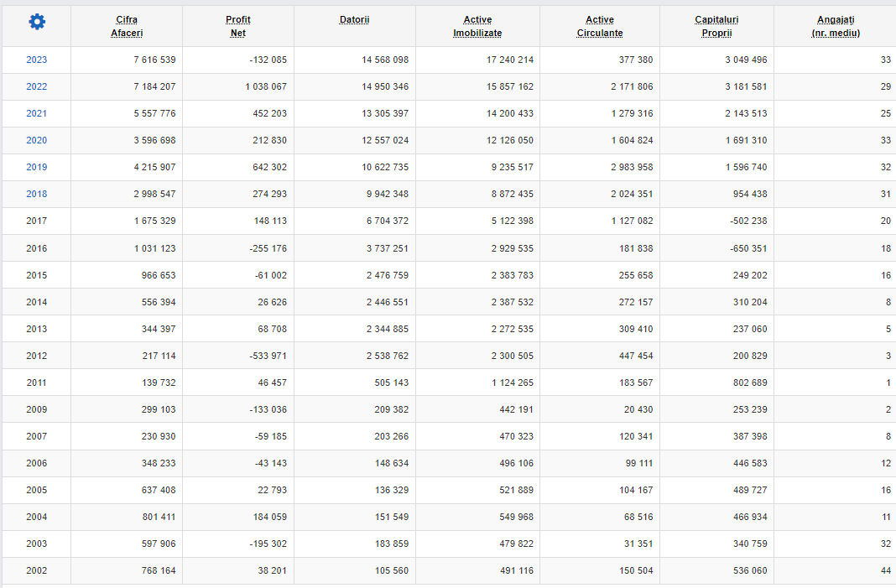Select the 2005 year cell
Screen dimensions: 896x588
pos(37,491)
